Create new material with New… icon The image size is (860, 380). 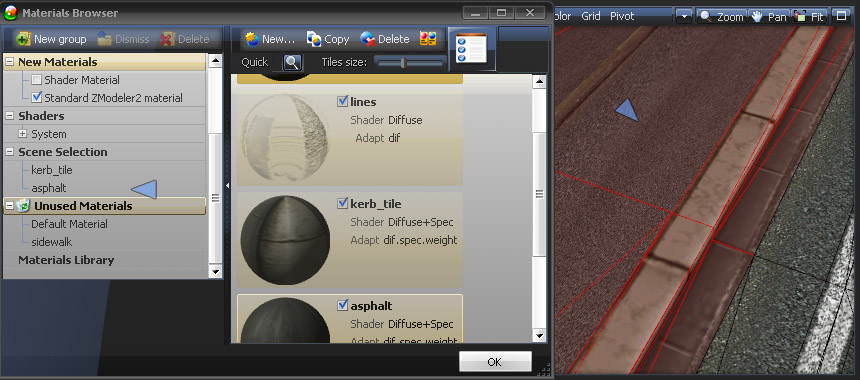pos(252,39)
